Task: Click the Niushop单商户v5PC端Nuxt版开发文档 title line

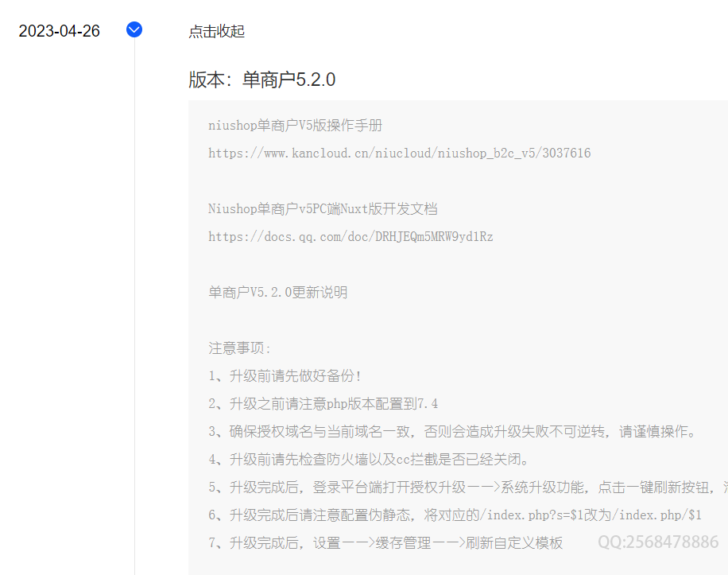Action: click(x=323, y=209)
